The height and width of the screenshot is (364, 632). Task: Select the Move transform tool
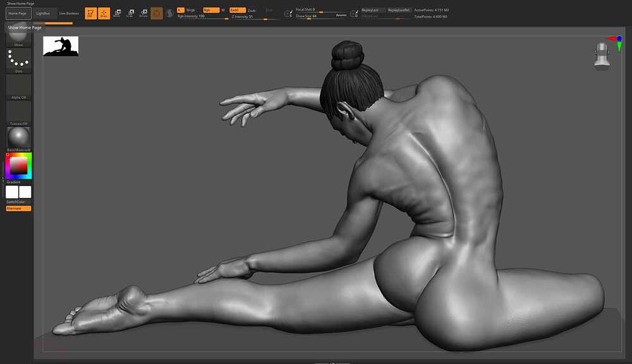pyautogui.click(x=117, y=13)
